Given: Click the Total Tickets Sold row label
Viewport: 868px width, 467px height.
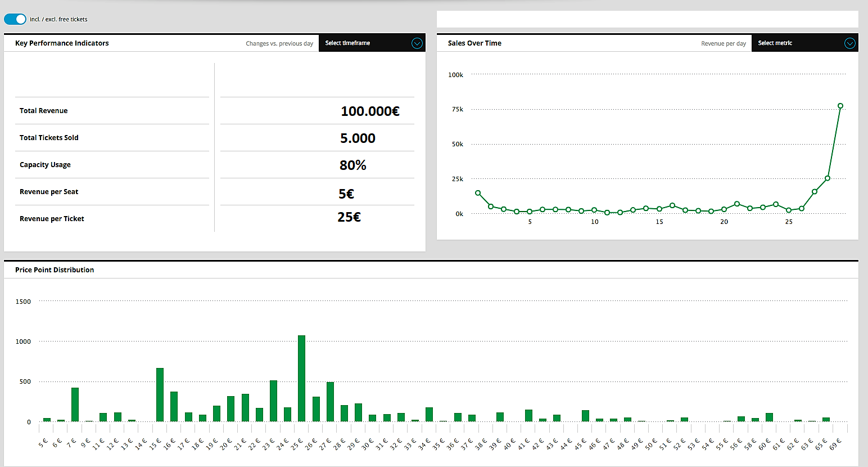Looking at the screenshot, I should pyautogui.click(x=49, y=138).
